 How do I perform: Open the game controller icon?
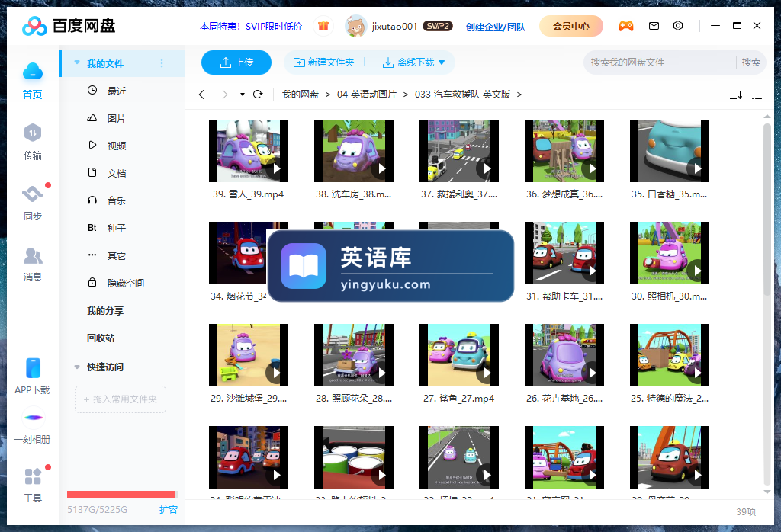click(x=626, y=26)
